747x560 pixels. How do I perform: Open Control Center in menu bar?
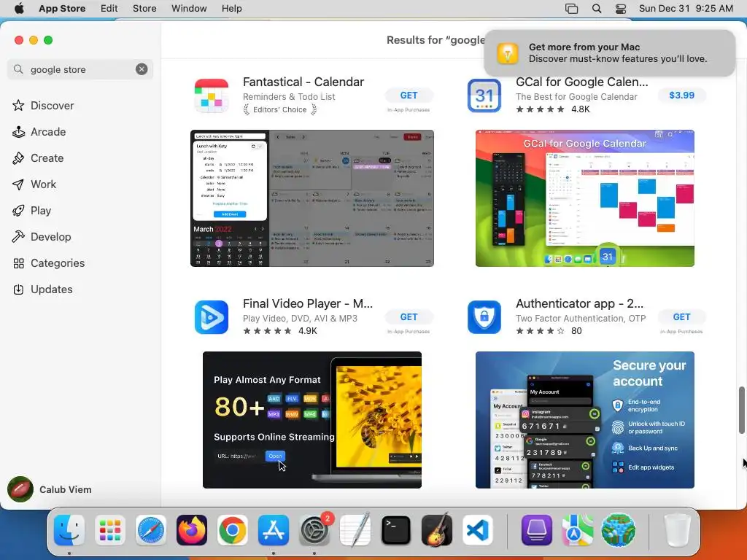tap(621, 9)
